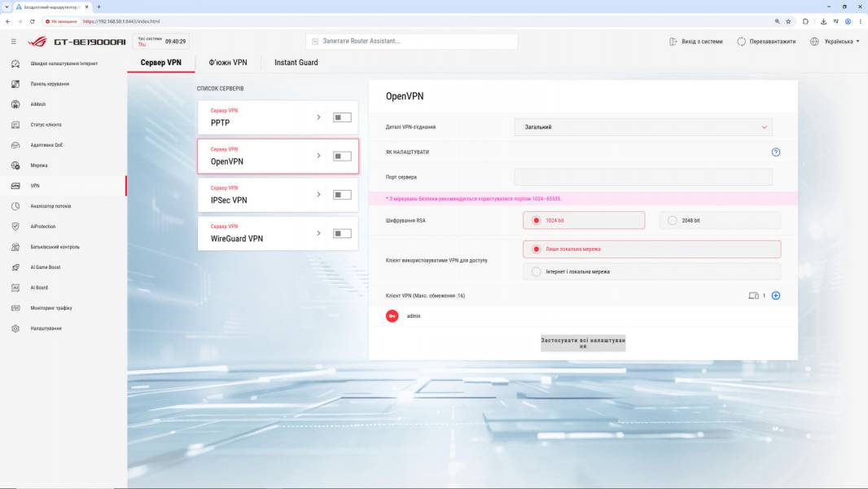The height and width of the screenshot is (489, 868).
Task: Click the settings gear icon in sidebar
Action: (15, 328)
